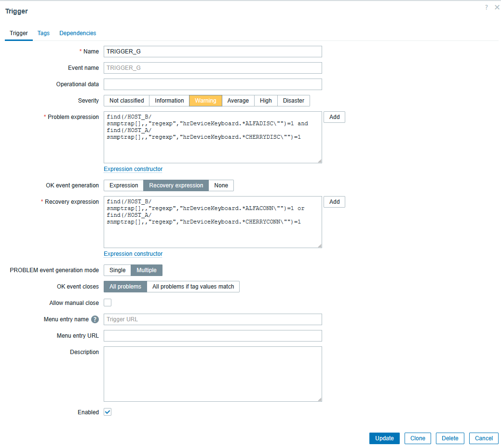
Task: Click the Clone button
Action: pyautogui.click(x=418, y=438)
